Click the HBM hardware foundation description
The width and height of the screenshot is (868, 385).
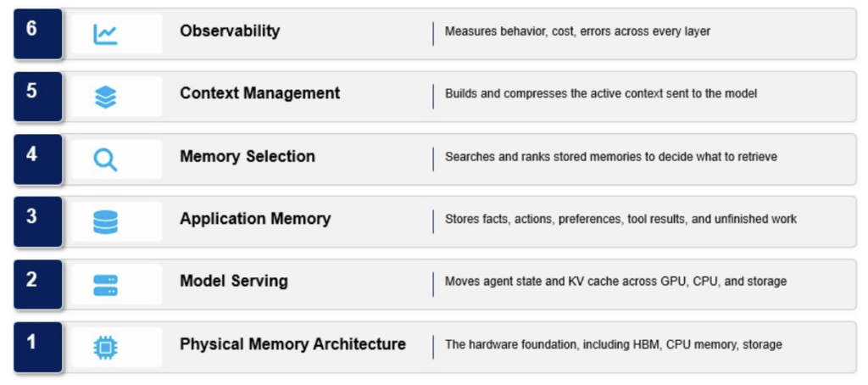pos(614,344)
